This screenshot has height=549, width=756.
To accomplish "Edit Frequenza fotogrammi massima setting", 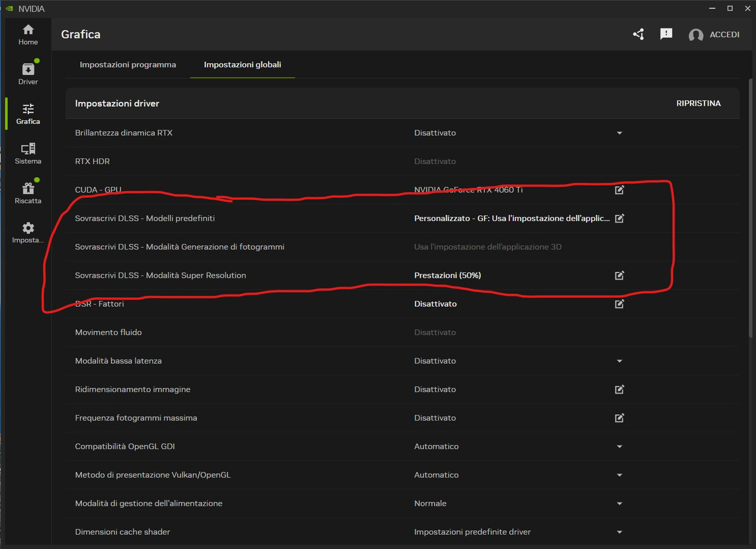I will (619, 418).
